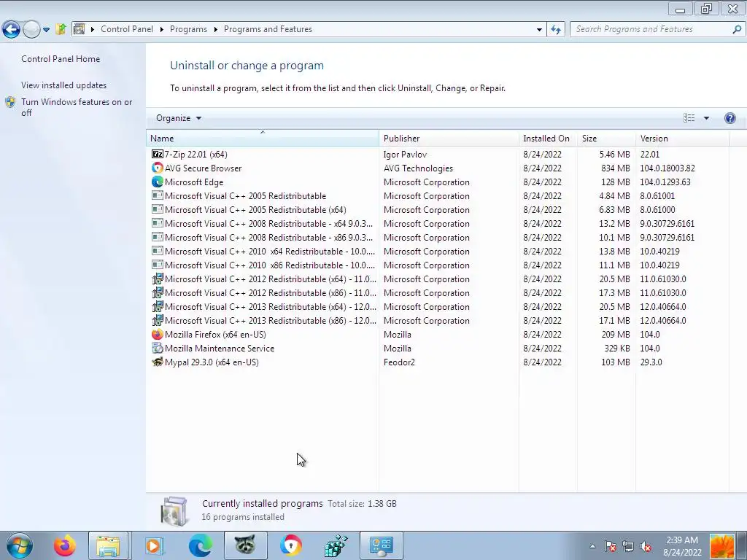Screen dimensions: 747x560
Task: Click the up-folder icon beside address bar
Action: tap(61, 29)
